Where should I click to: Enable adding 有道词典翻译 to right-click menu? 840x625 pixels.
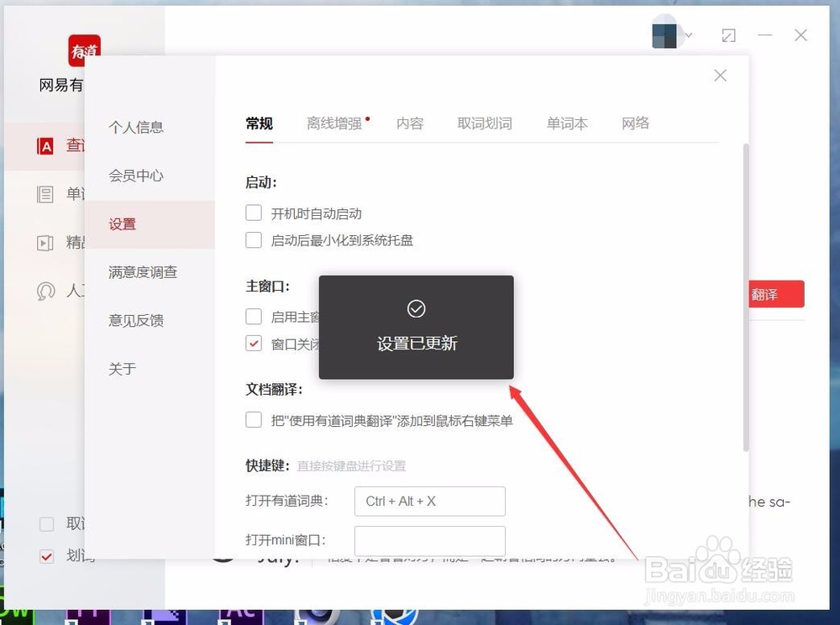(x=254, y=419)
